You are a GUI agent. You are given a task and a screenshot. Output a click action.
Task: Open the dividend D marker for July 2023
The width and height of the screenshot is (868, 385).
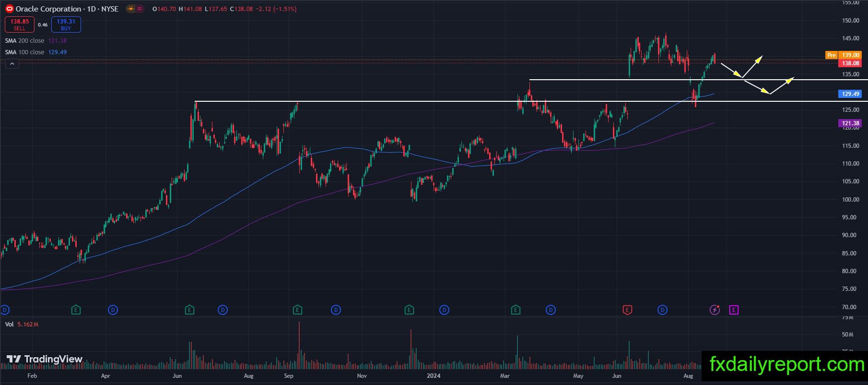coord(223,310)
